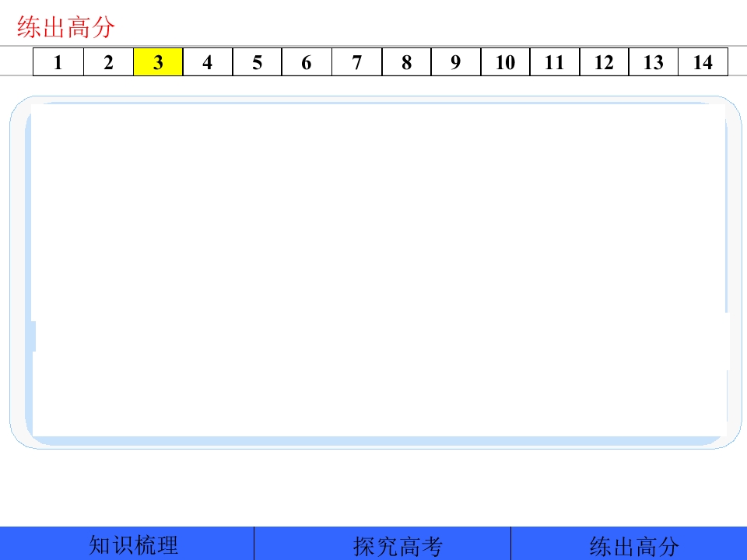Select question number 6
The height and width of the screenshot is (560, 747).
pyautogui.click(x=307, y=62)
